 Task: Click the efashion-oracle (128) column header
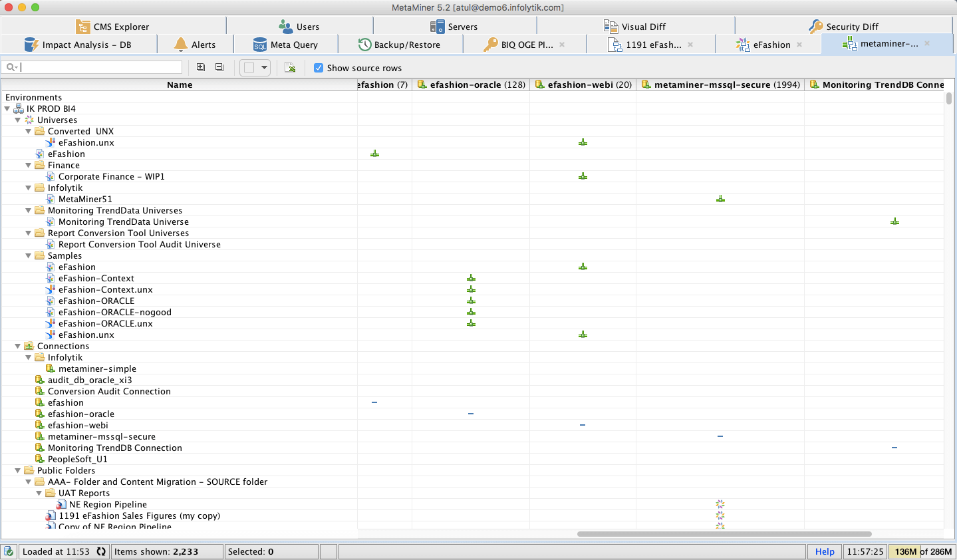pyautogui.click(x=471, y=84)
